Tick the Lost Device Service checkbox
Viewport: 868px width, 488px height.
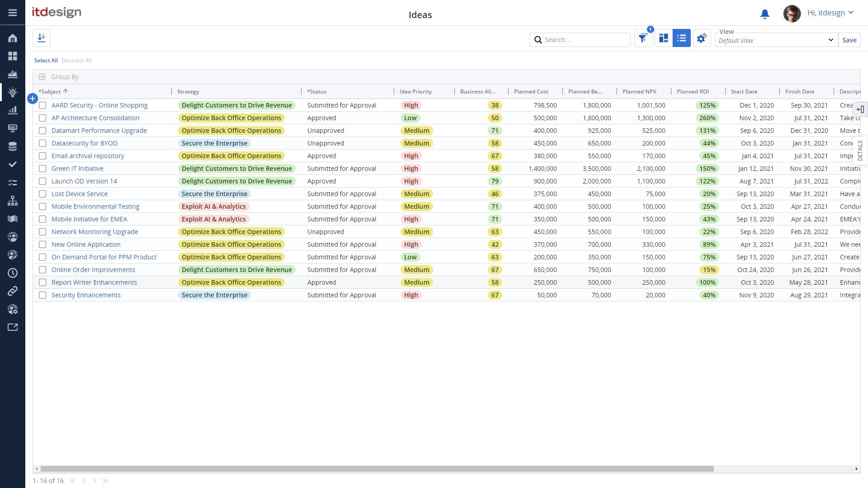tap(42, 194)
